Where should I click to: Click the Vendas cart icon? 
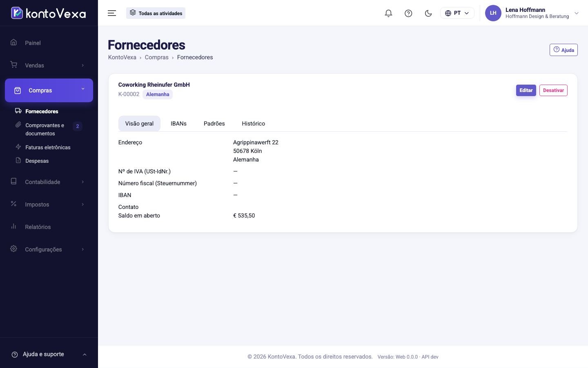point(13,65)
